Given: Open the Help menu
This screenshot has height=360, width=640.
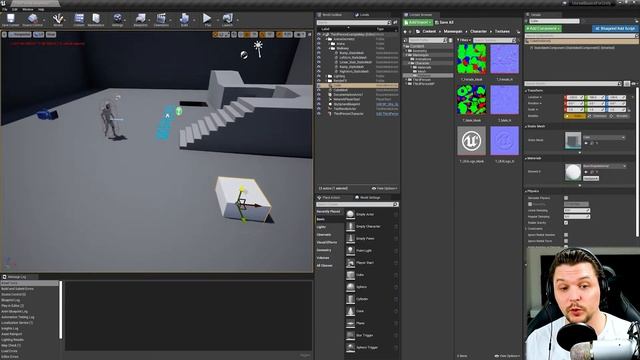Looking at the screenshot, I should [41, 9].
